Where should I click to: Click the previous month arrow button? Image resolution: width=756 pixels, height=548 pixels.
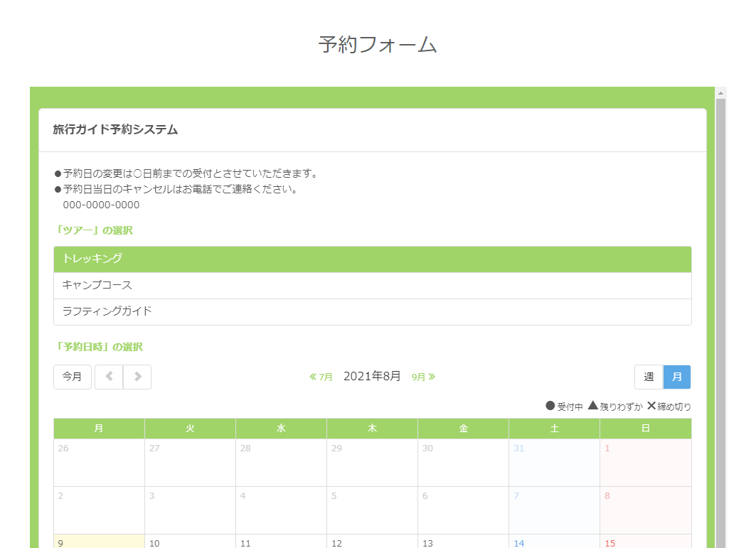pos(109,377)
